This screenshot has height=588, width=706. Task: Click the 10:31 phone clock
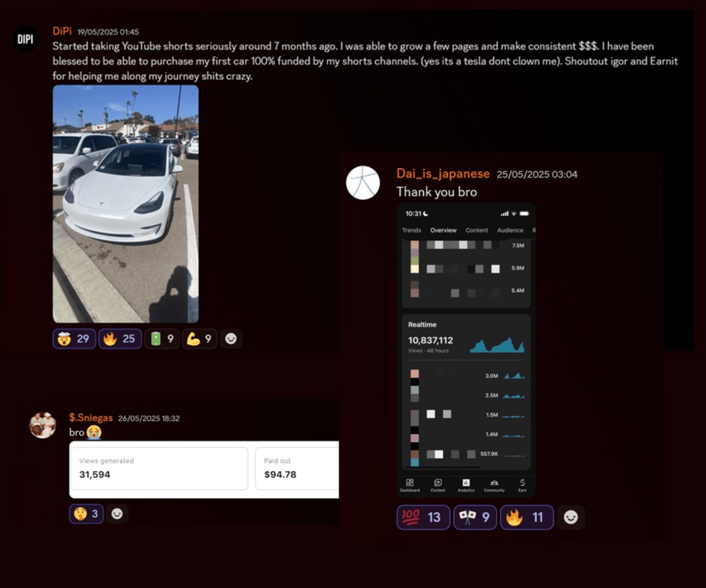(413, 214)
